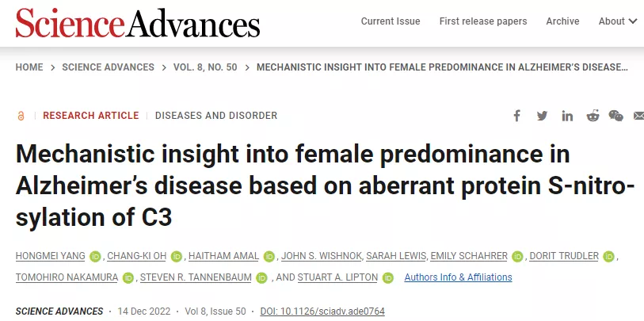
Task: Share article on Facebook
Action: point(516,116)
